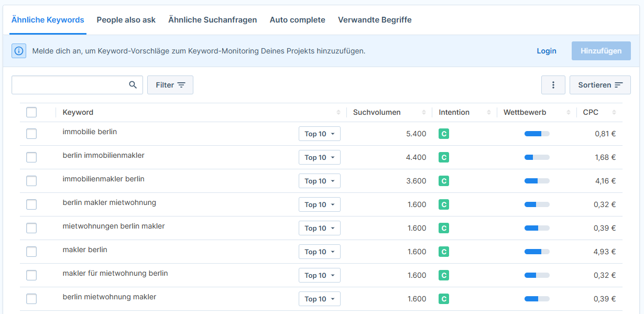The height and width of the screenshot is (314, 644).
Task: Open Top 10 dropdown for immobilie berlin
Action: coord(320,134)
